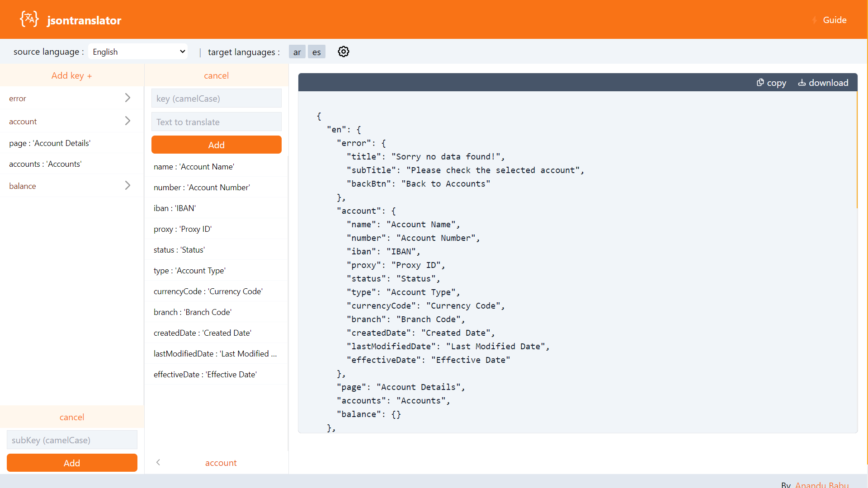Screen dimensions: 868x488
Task: Open the translation settings gear
Action: [x=344, y=52]
